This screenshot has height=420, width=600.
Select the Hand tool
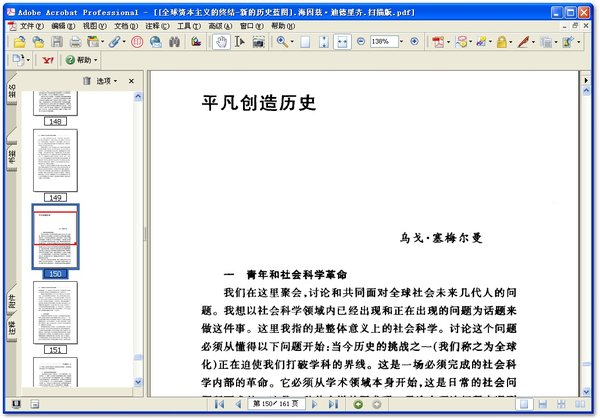tap(221, 42)
